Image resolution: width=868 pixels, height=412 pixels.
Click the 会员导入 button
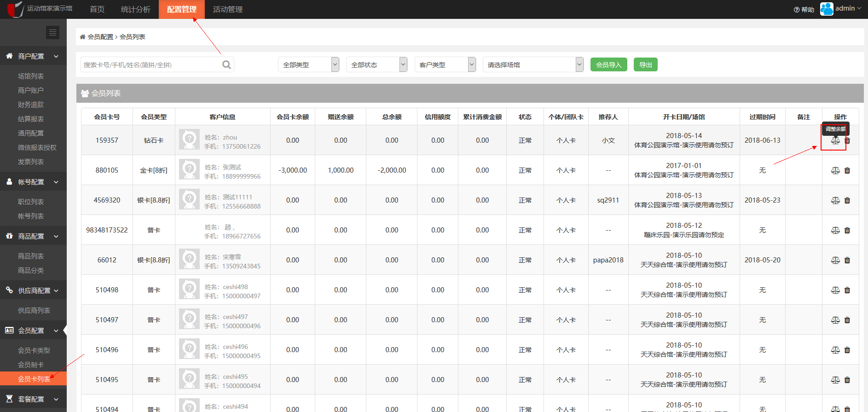[x=608, y=65]
